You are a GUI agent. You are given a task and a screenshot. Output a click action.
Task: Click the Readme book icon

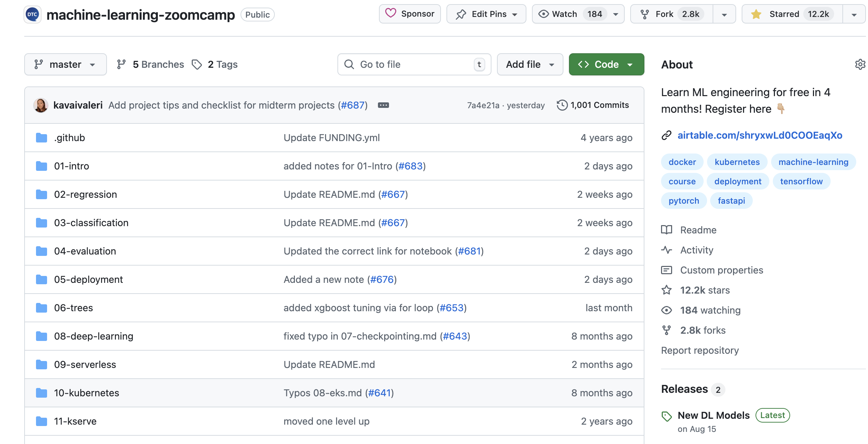tap(667, 230)
